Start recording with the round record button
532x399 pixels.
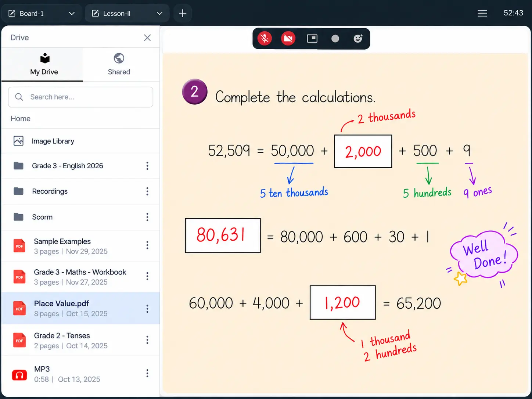click(x=335, y=39)
